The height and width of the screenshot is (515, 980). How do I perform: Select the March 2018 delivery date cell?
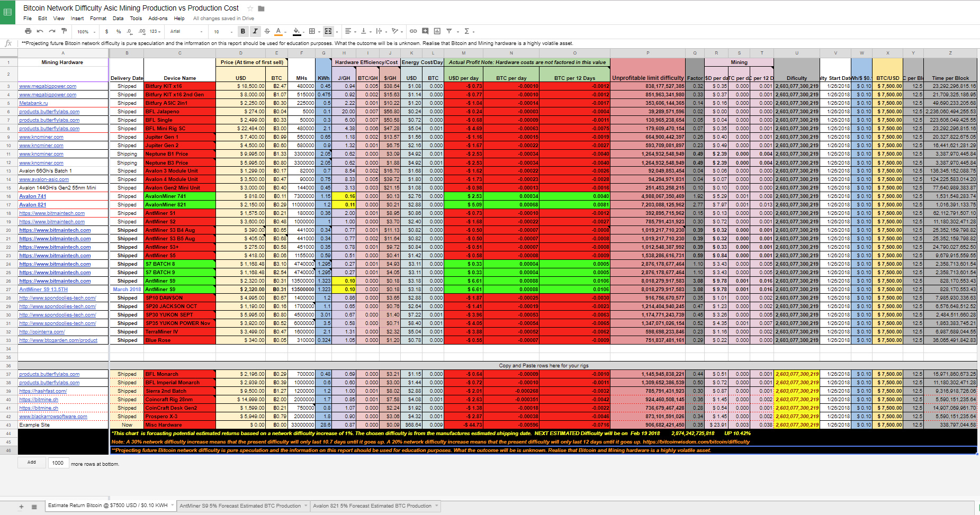[127, 290]
